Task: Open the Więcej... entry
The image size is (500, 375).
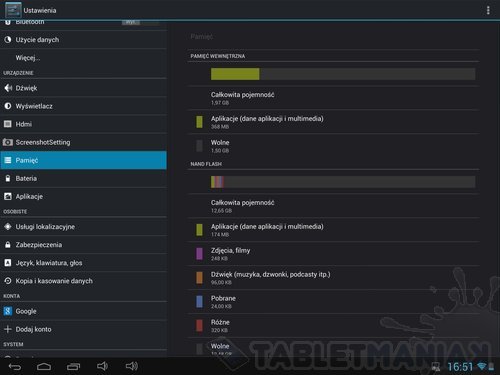Action: click(83, 58)
